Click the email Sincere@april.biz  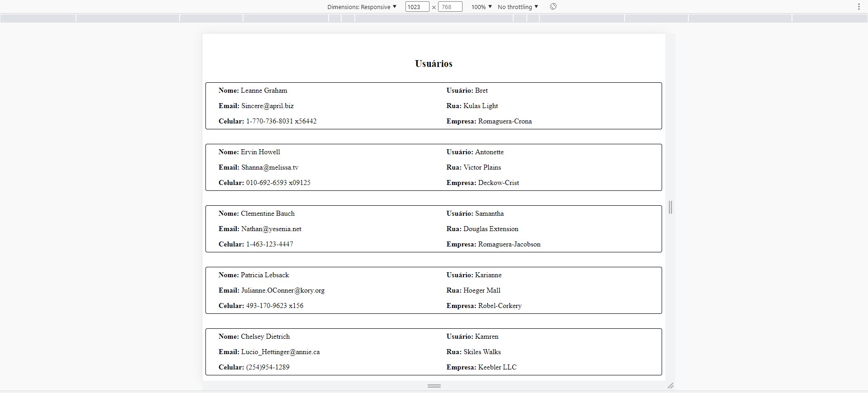point(267,106)
